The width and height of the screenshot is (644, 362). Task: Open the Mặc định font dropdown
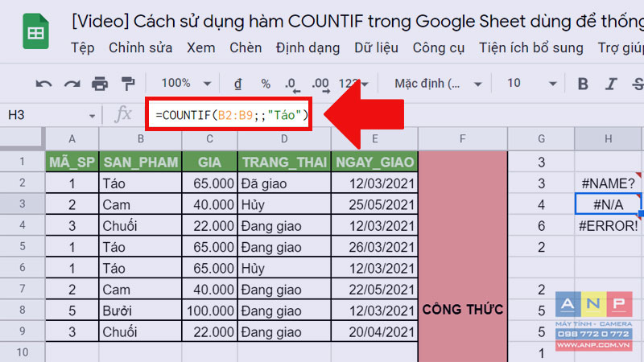tap(438, 84)
